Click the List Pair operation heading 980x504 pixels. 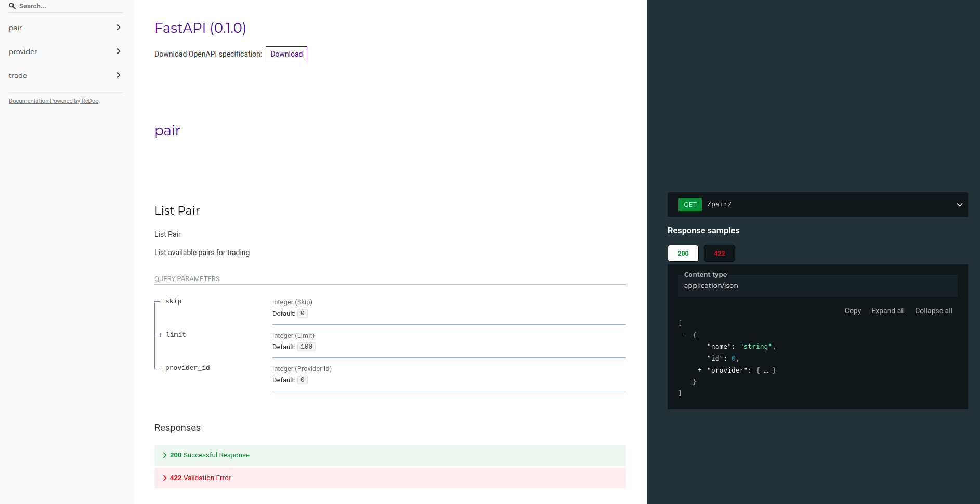[177, 210]
